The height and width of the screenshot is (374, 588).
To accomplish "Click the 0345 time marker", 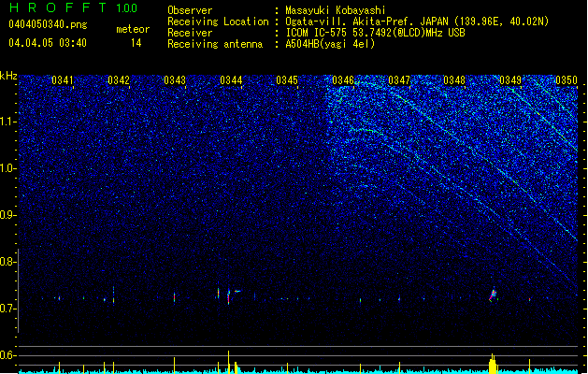I will click(x=287, y=80).
